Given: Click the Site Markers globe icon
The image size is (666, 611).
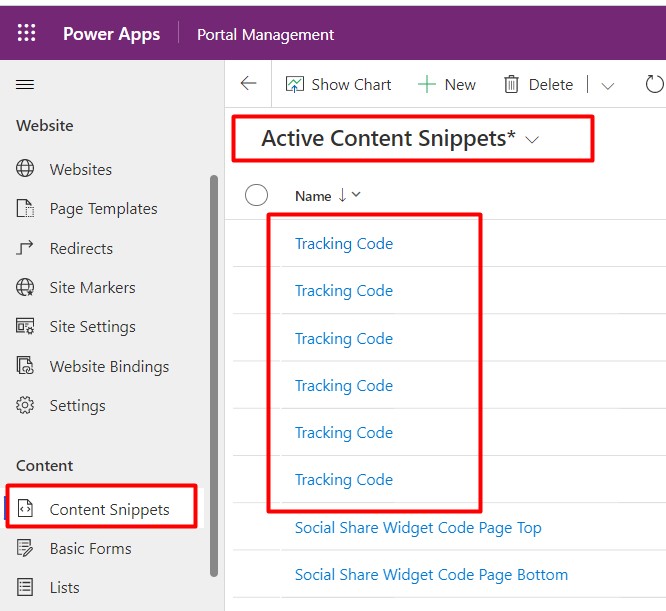Looking at the screenshot, I should coord(25,287).
